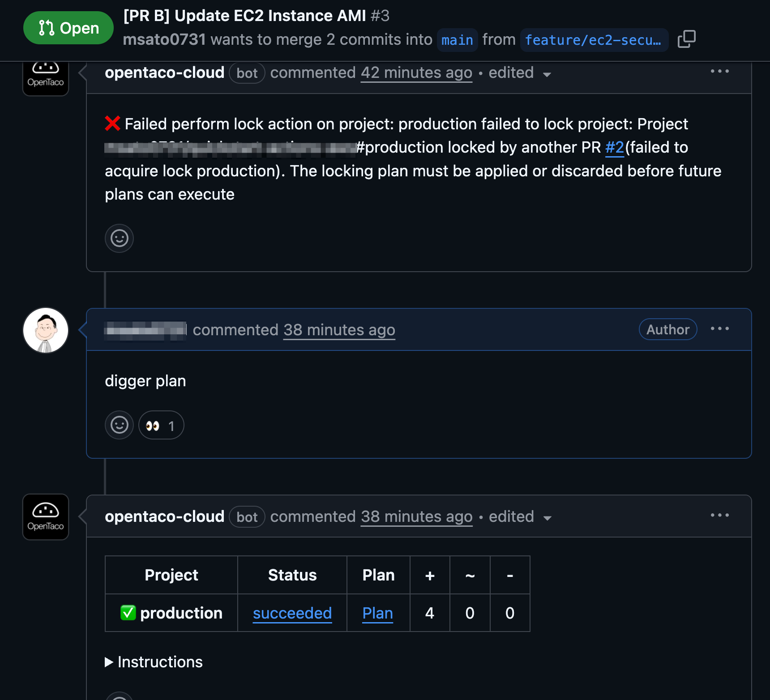The width and height of the screenshot is (770, 700).
Task: Open the OpenTaco avatar next to plan results comment
Action: point(45,517)
